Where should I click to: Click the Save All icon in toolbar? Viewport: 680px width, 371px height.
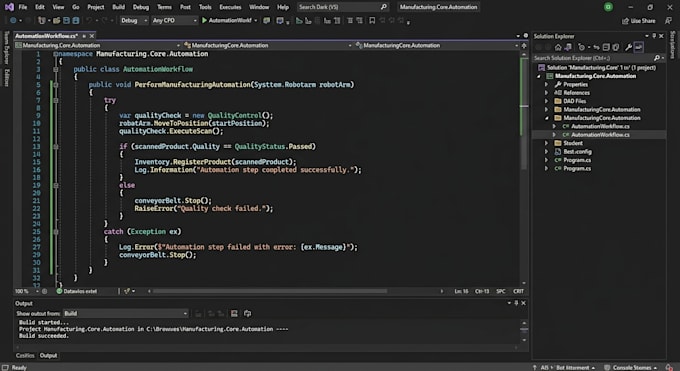click(76, 20)
